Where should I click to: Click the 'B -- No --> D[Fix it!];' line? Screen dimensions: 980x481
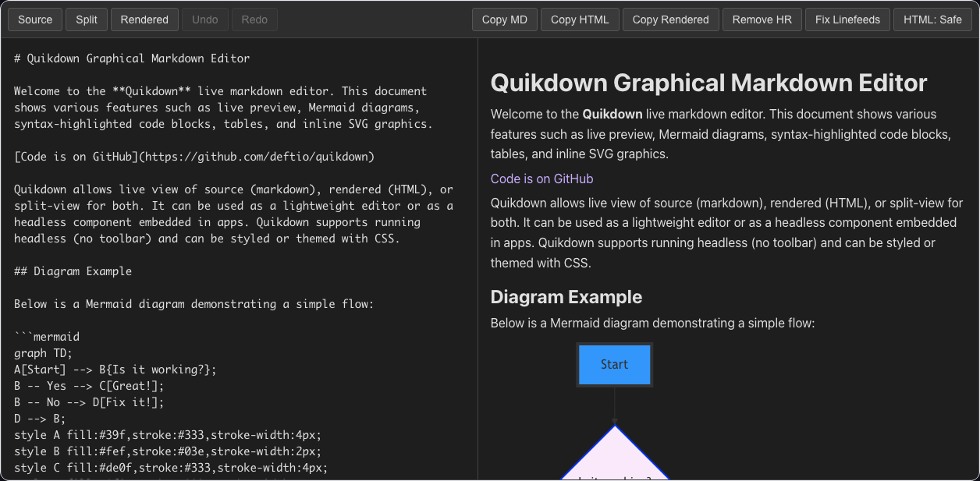[x=89, y=402]
